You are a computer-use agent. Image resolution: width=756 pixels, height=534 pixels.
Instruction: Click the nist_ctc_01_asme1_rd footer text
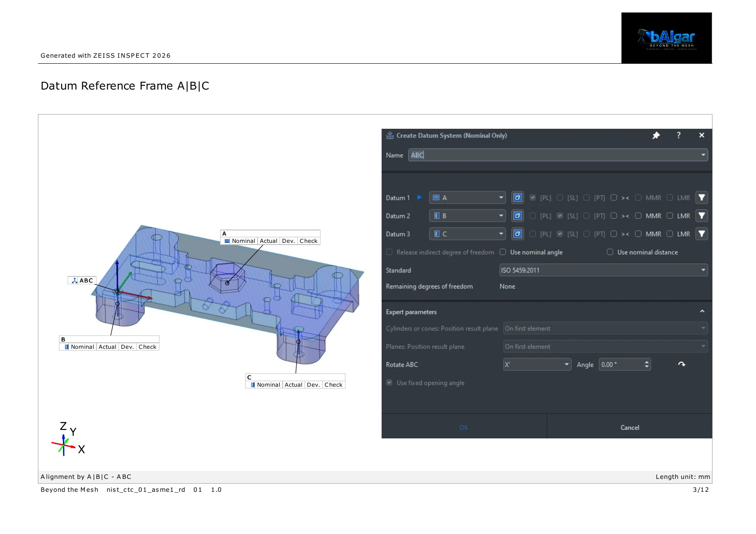click(146, 490)
